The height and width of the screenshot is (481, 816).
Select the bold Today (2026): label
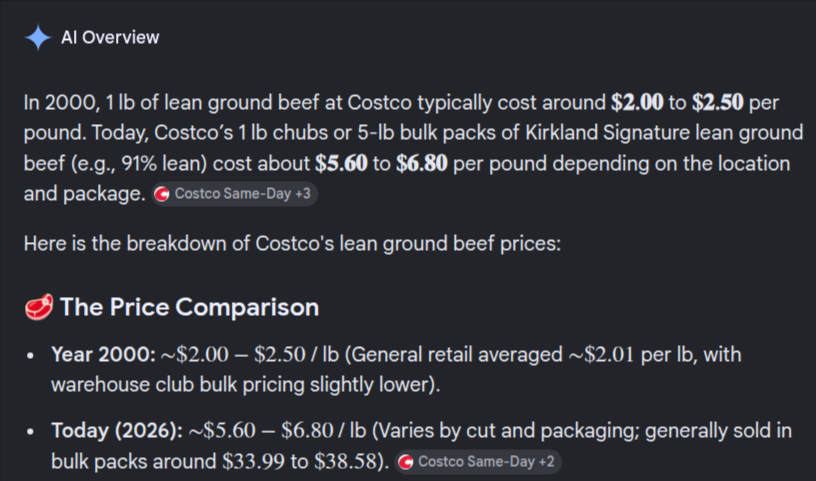(117, 431)
